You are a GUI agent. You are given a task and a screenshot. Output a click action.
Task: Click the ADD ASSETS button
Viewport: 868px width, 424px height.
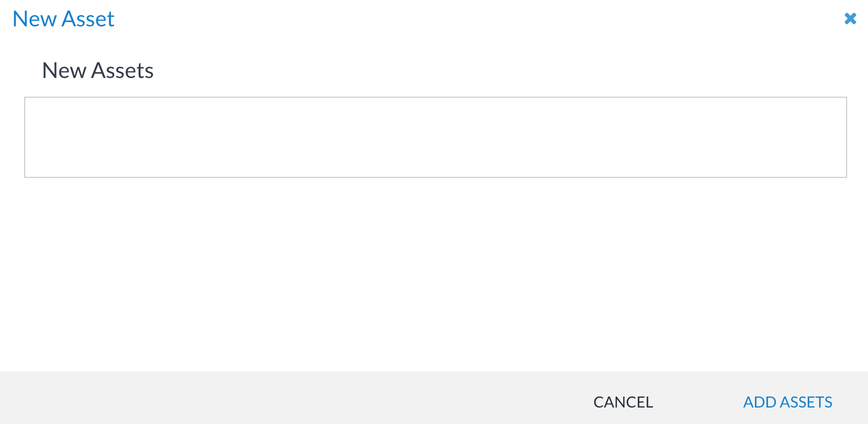787,402
